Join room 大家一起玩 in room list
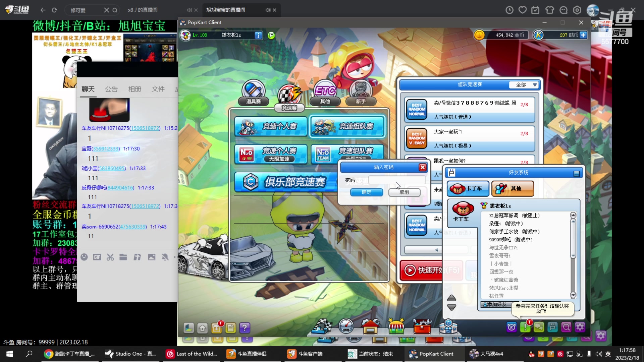 pos(469,138)
